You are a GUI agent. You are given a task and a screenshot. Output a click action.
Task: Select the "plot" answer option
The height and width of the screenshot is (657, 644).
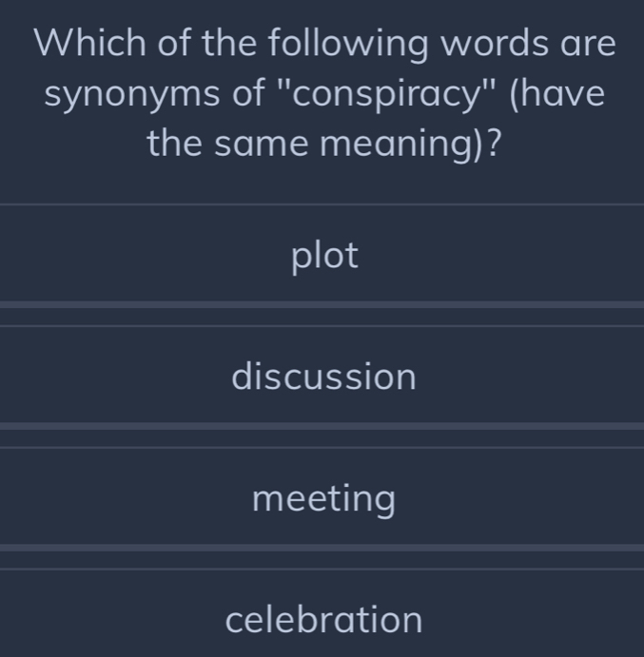323,255
